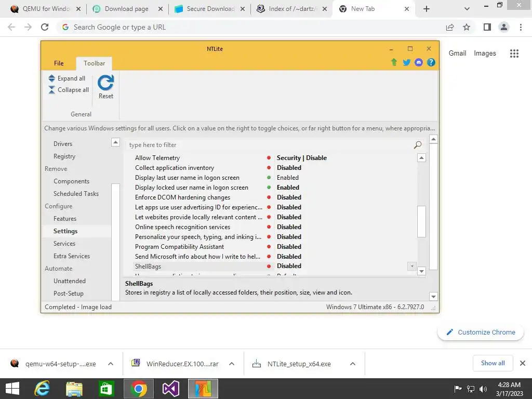The height and width of the screenshot is (399, 532).
Task: Open Unattended in NTLite sidebar
Action: 70,281
